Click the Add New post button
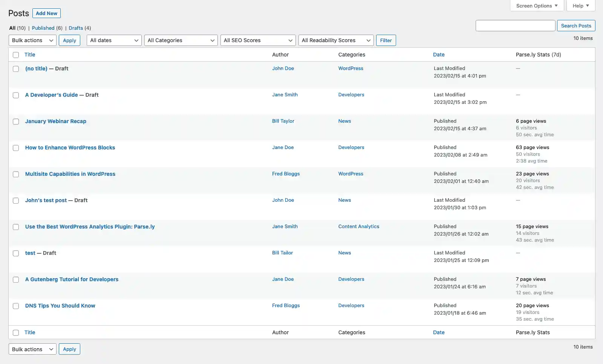 46,13
